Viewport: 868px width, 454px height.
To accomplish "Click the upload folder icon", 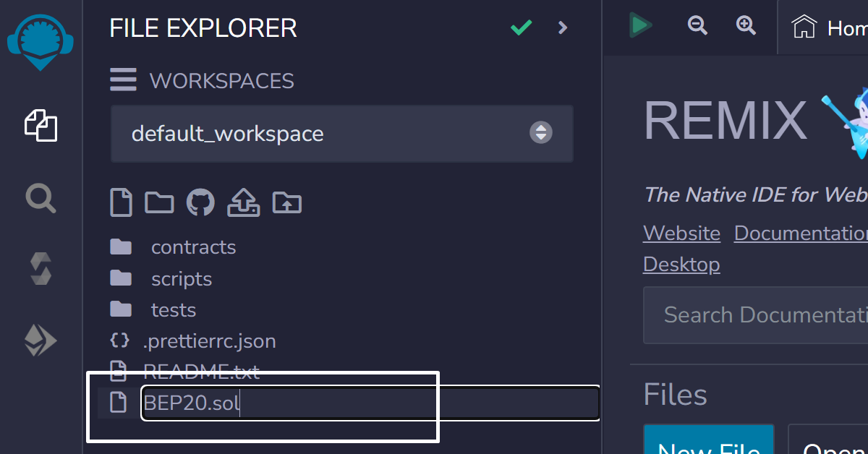I will point(286,202).
